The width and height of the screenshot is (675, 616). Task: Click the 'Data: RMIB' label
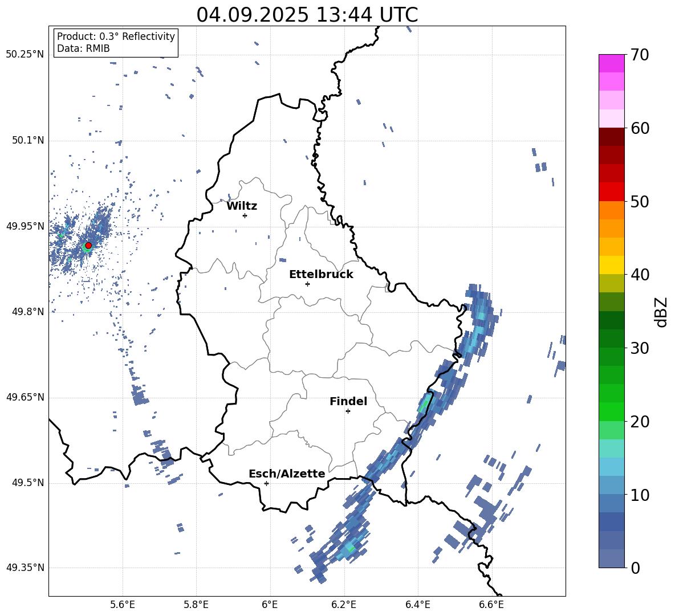[83, 48]
